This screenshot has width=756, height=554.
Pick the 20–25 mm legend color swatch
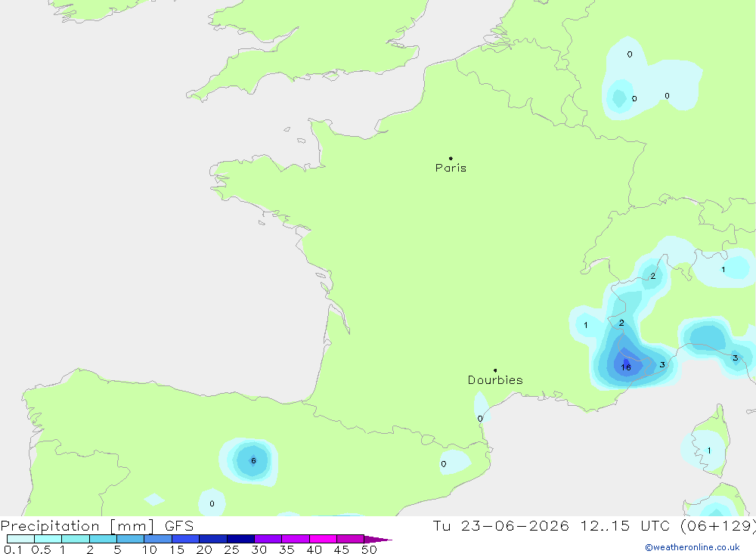(213, 539)
